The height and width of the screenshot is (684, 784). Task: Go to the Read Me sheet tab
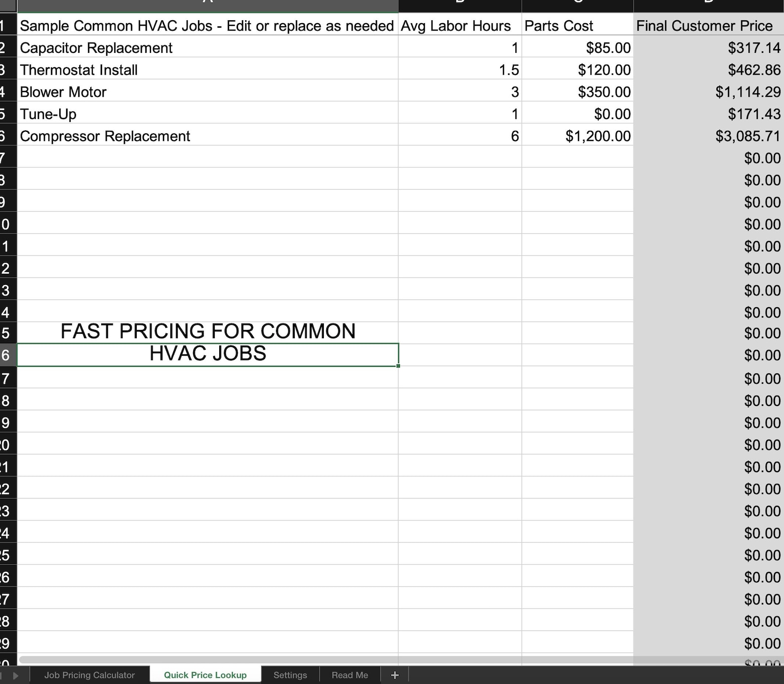[350, 675]
